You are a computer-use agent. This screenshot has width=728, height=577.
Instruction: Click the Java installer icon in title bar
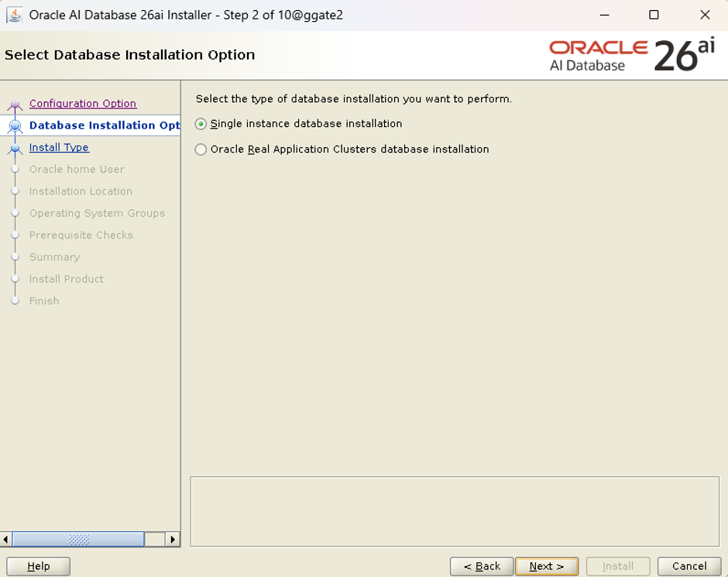15,15
